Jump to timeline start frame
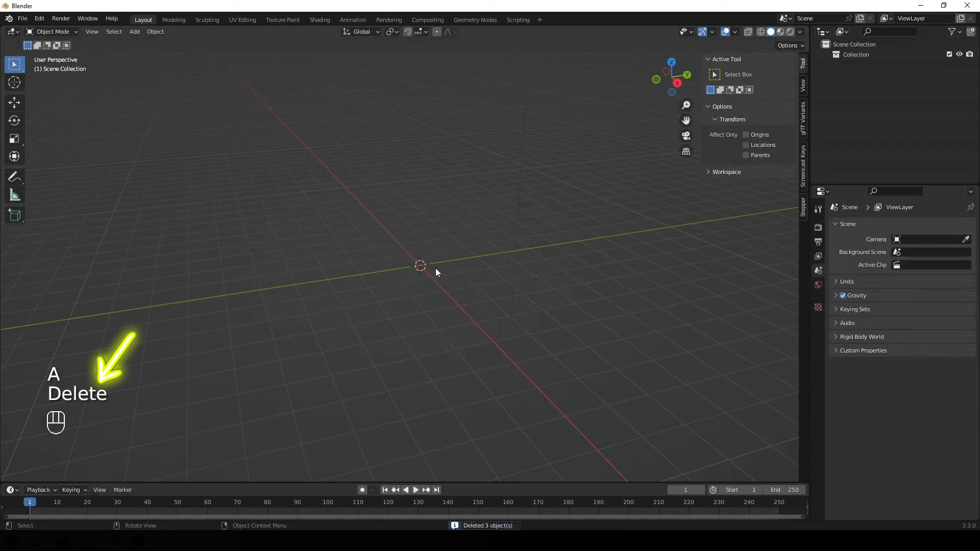Screen dimensions: 980x551 click(x=385, y=490)
